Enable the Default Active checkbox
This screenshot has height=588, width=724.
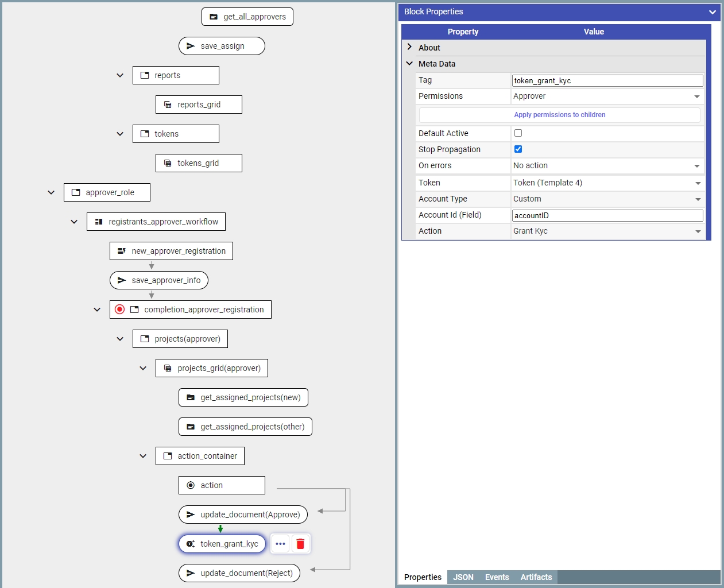pos(518,133)
